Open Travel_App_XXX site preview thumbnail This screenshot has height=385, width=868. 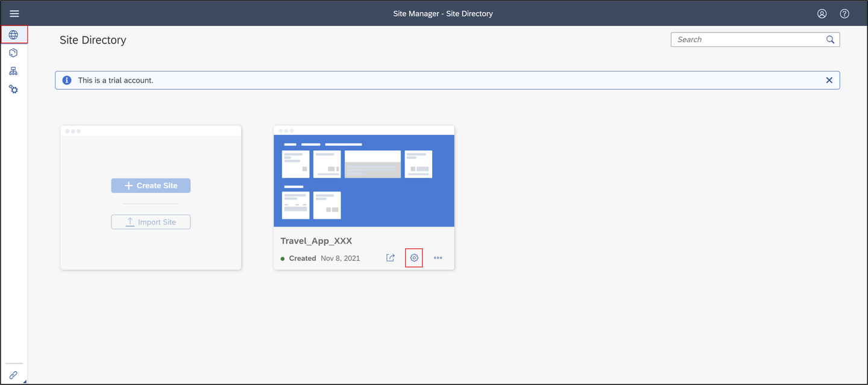pyautogui.click(x=364, y=181)
